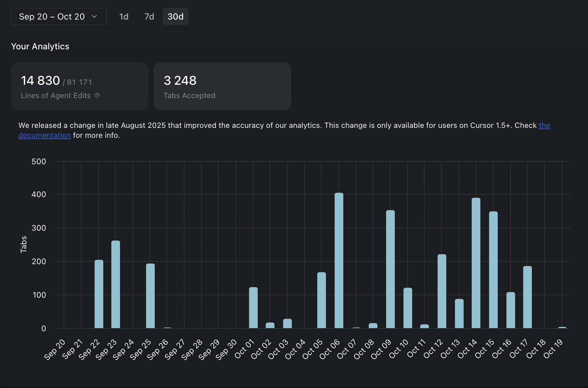Click the Lines of Agent Edits card

(80, 86)
